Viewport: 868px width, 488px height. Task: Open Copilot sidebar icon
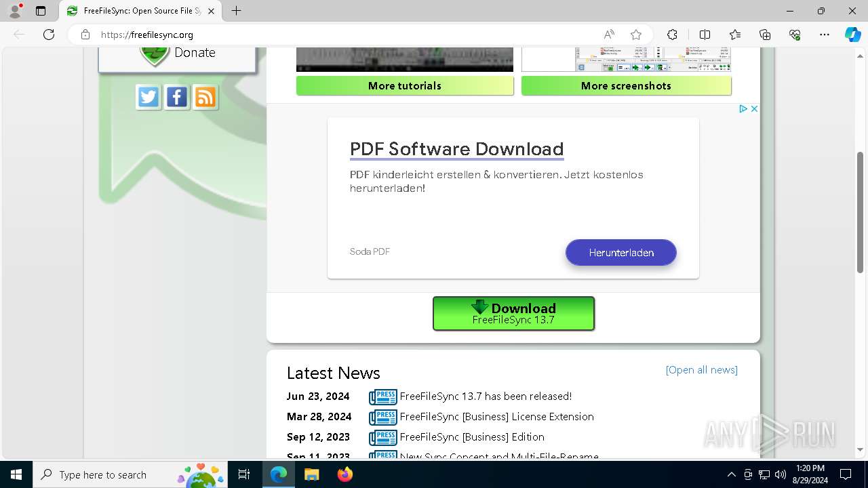pyautogui.click(x=853, y=35)
